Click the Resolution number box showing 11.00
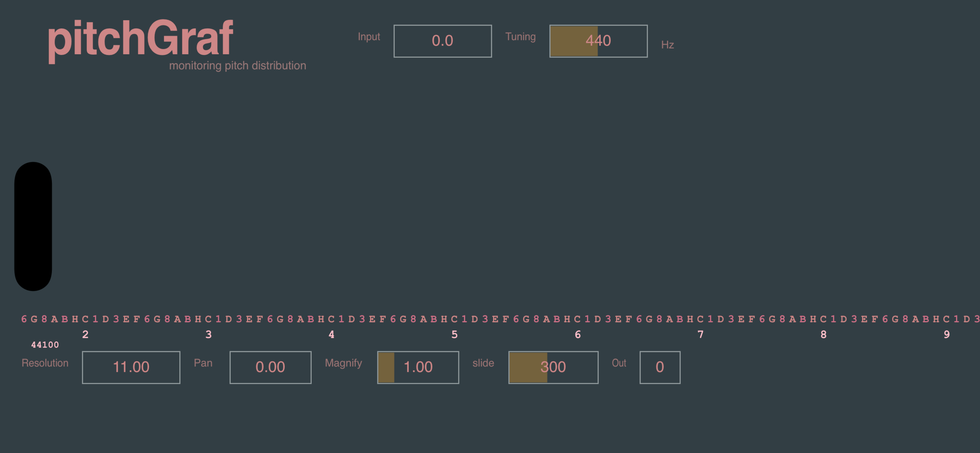 (x=131, y=367)
